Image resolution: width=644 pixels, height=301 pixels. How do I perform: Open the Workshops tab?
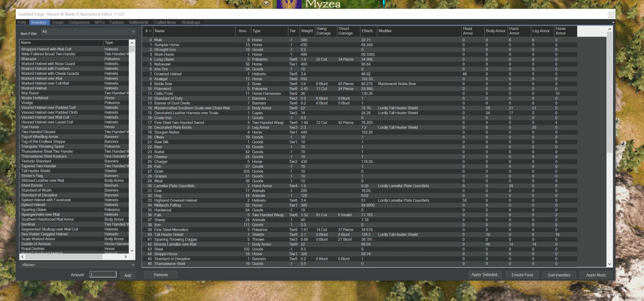[x=191, y=22]
